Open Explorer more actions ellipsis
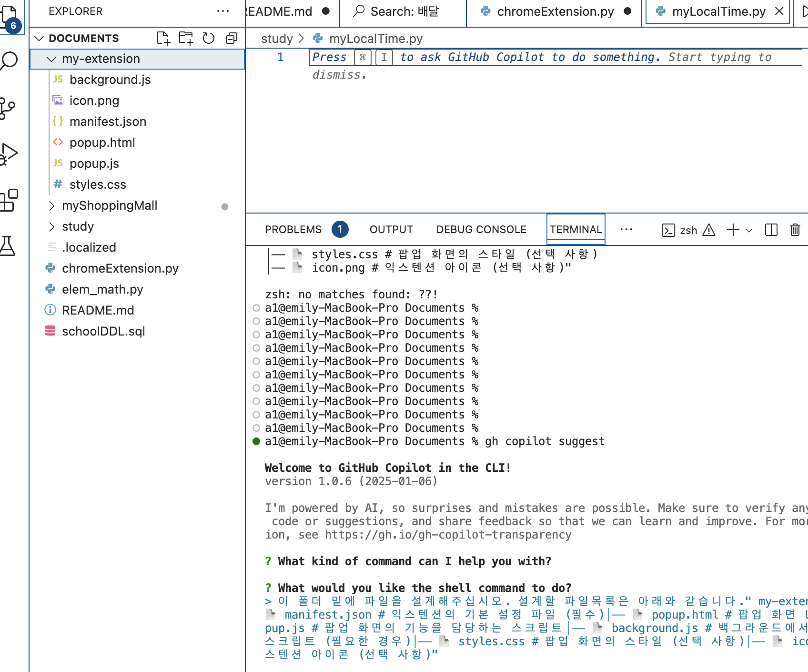 pos(222,11)
